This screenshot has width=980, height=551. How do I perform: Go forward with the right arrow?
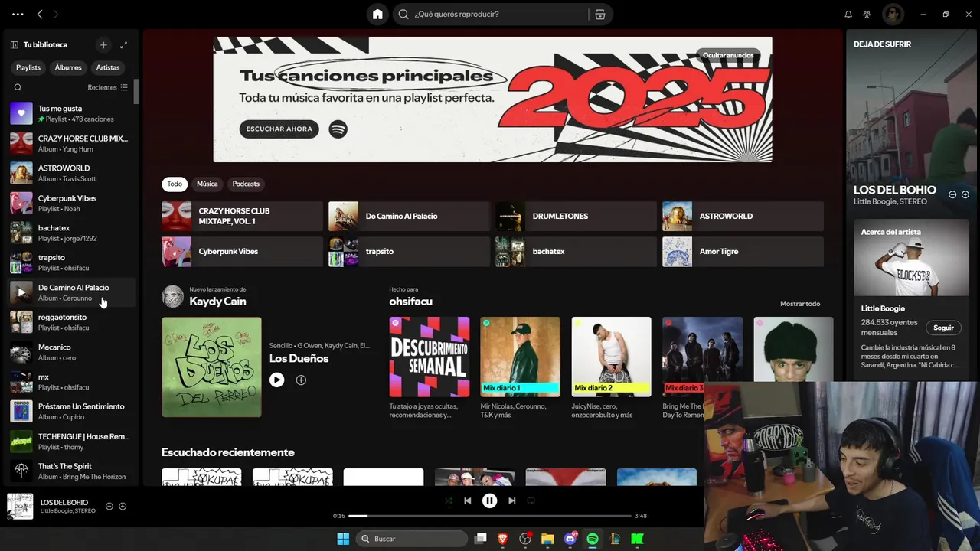[55, 14]
